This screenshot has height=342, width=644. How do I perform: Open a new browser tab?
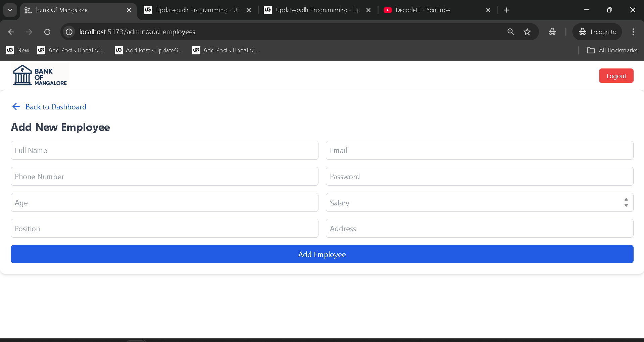click(506, 10)
